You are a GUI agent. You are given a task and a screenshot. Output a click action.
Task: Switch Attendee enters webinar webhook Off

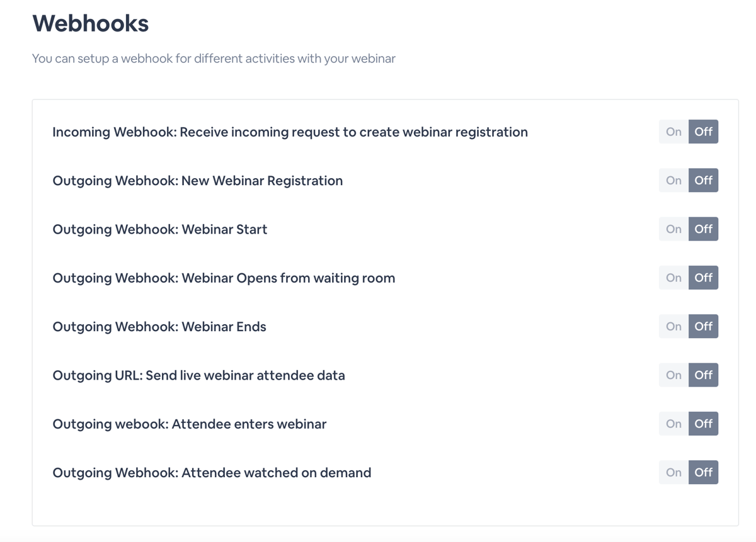[x=704, y=424]
